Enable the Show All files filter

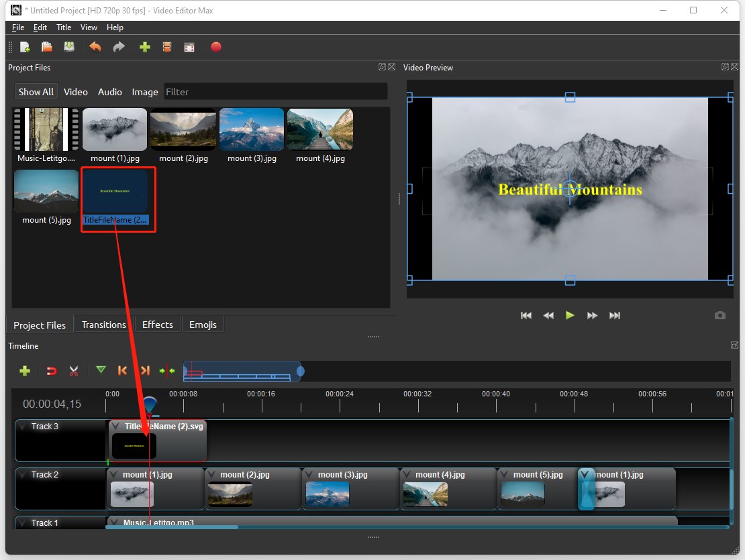pos(36,91)
